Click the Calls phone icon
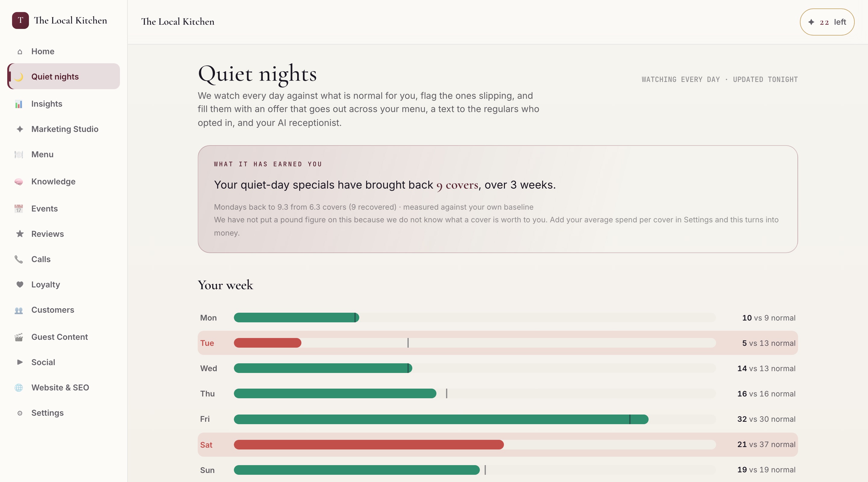Image resolution: width=868 pixels, height=482 pixels. point(19,259)
